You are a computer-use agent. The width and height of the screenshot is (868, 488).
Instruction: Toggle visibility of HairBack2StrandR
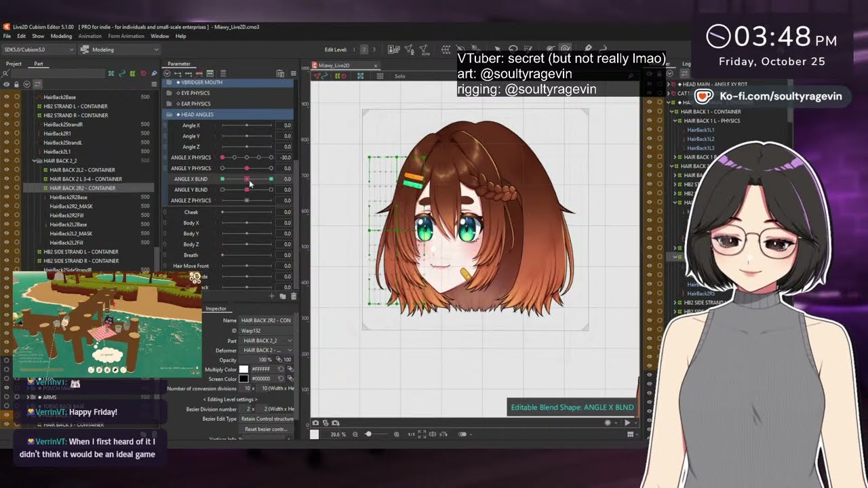7,125
